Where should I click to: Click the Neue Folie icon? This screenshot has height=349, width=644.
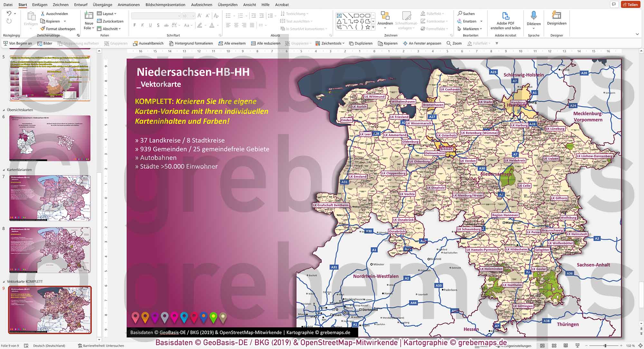point(89,15)
